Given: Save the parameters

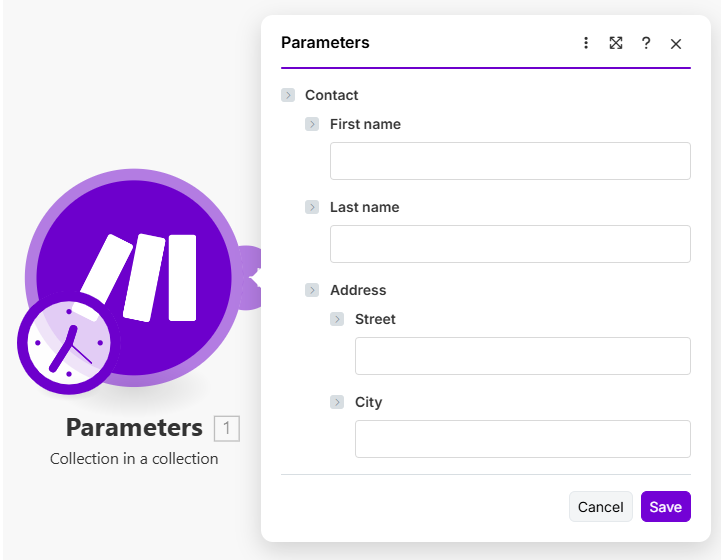Looking at the screenshot, I should point(665,507).
